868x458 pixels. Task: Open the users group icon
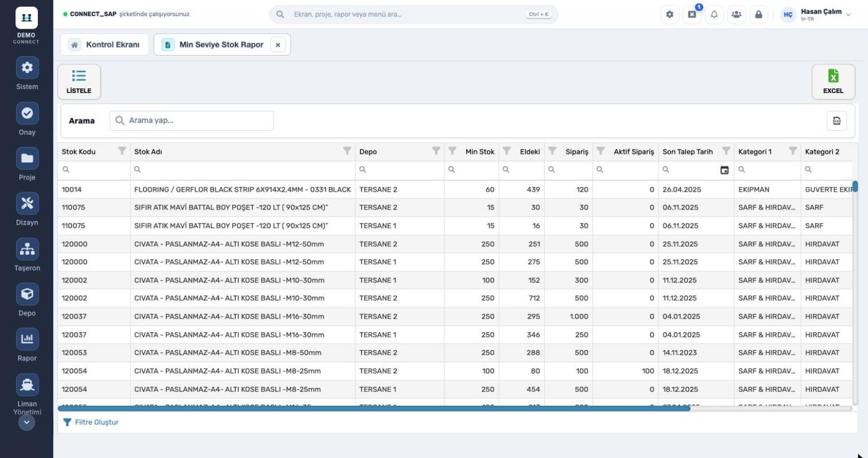point(737,14)
